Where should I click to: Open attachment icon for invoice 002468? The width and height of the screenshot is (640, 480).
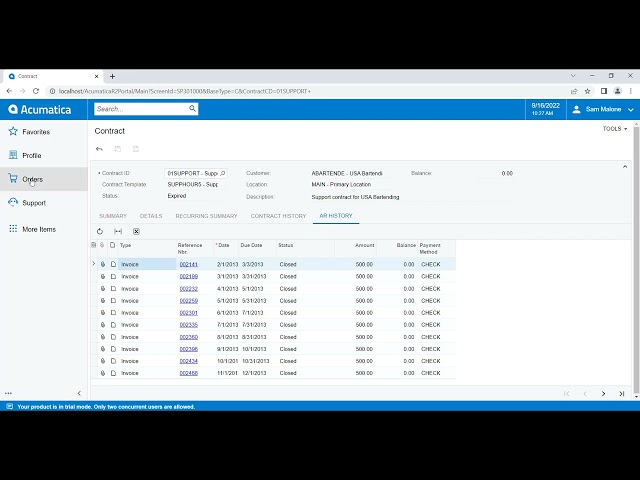click(x=103, y=373)
